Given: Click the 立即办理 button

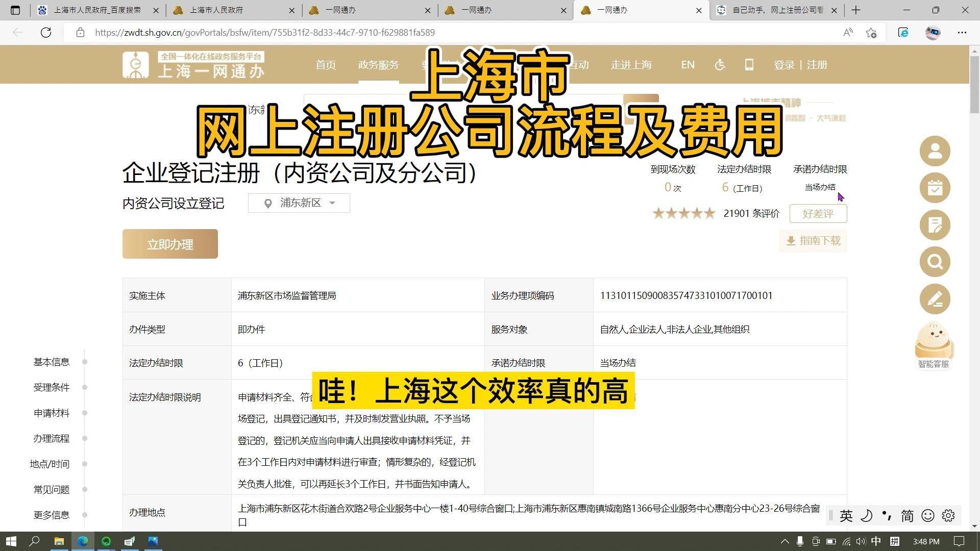Looking at the screenshot, I should coord(170,244).
